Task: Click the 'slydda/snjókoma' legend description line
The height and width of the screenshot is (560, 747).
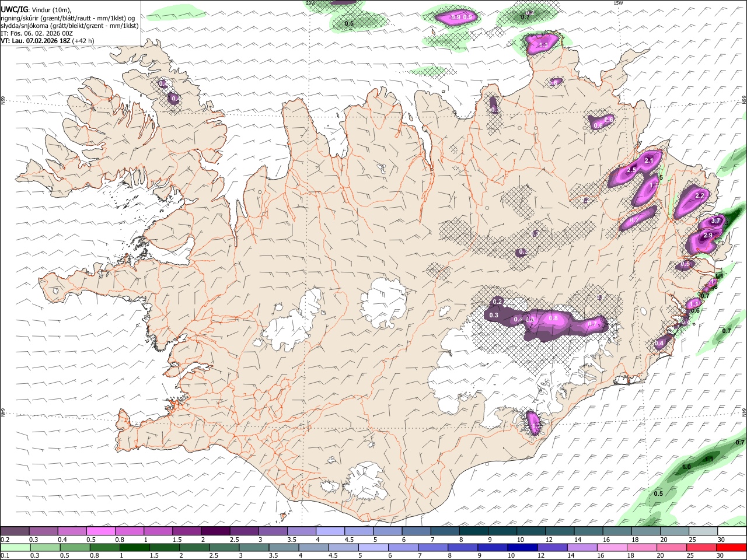Action: (x=69, y=26)
